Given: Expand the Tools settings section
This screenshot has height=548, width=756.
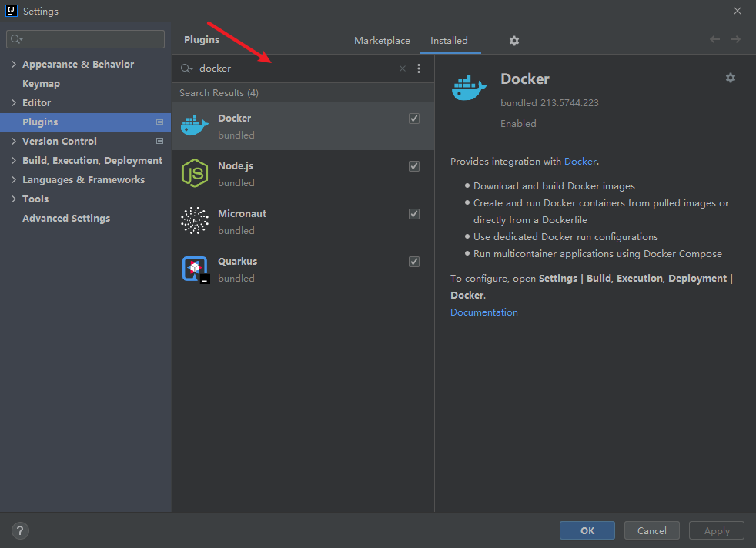Looking at the screenshot, I should coord(14,199).
